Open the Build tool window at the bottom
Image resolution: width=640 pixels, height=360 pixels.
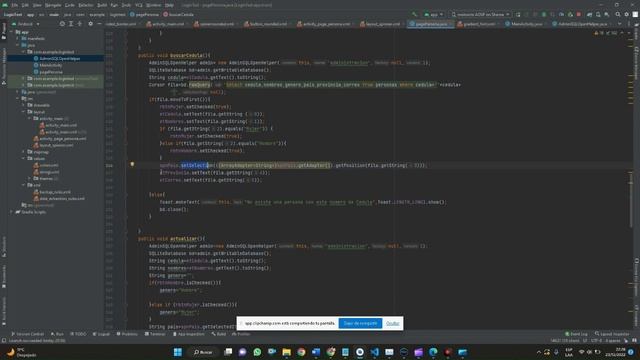tap(219, 334)
